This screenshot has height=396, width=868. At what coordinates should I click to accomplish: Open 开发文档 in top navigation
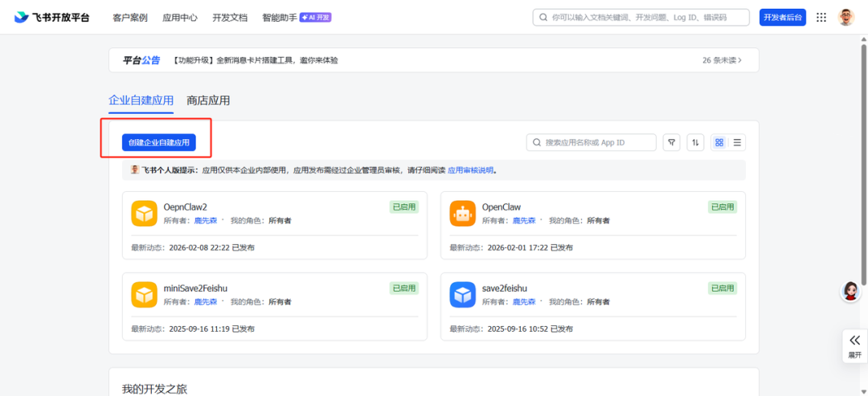(x=230, y=18)
